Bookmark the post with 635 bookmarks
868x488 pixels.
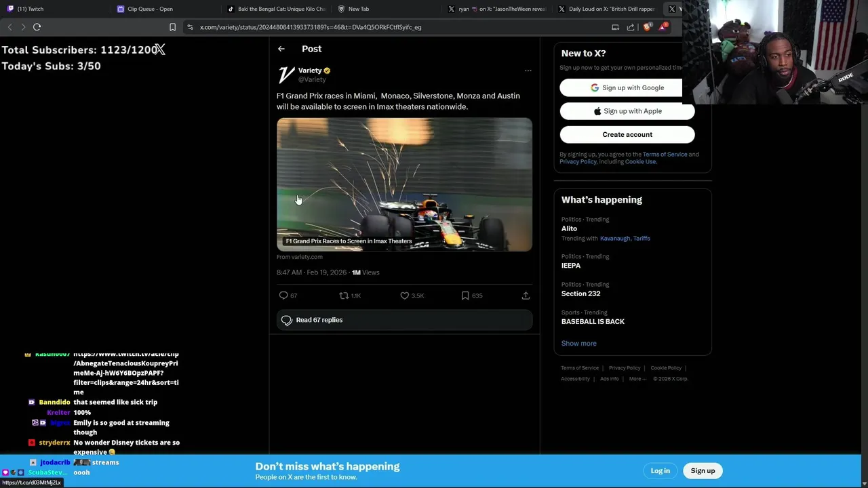tap(465, 296)
